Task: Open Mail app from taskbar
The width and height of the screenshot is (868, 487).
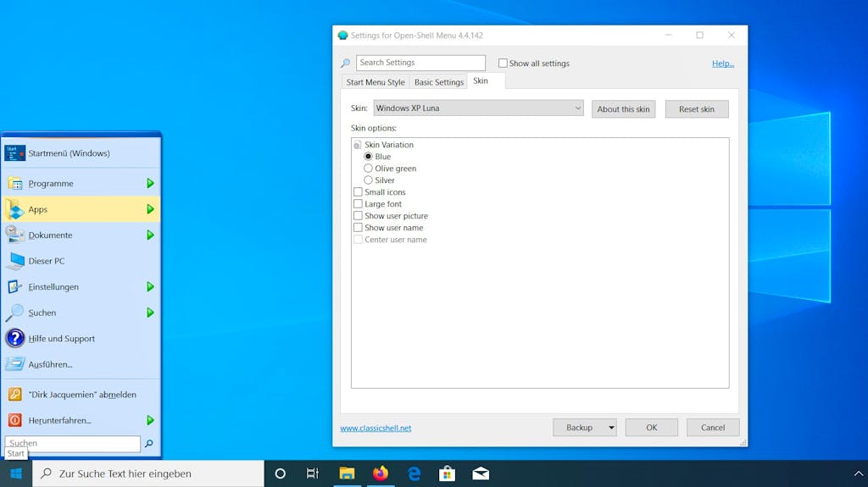Action: tap(481, 473)
